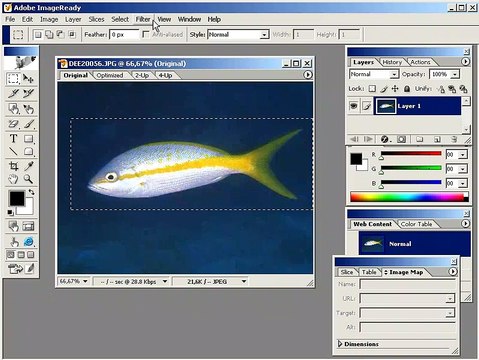Click Subtract from selection icon in options bar
Viewport: 479px width, 360px height.
tap(60, 34)
